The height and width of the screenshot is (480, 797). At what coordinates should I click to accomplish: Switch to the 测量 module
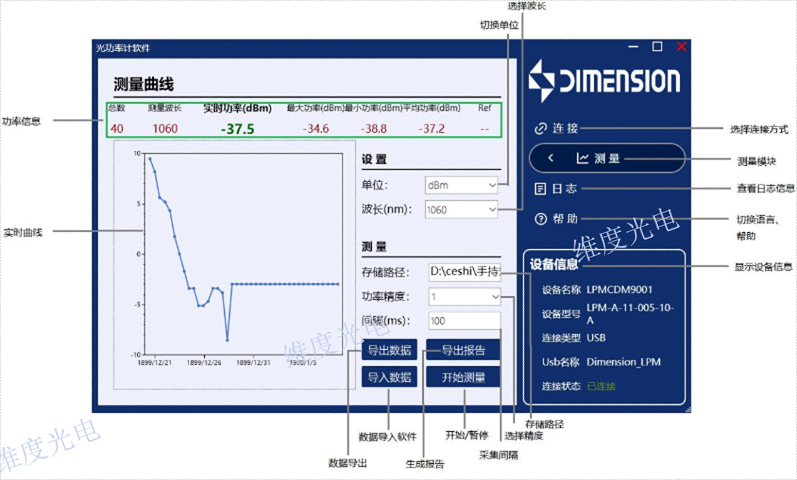pyautogui.click(x=607, y=158)
